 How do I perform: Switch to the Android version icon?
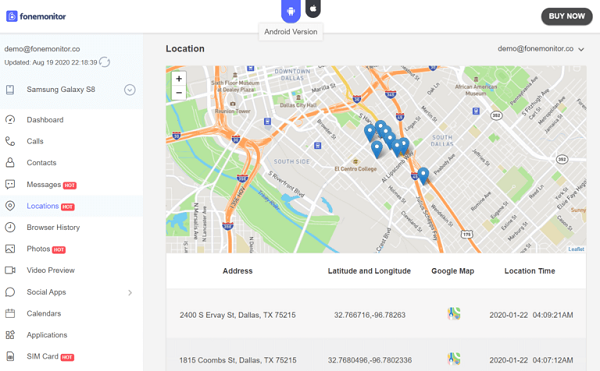click(290, 11)
